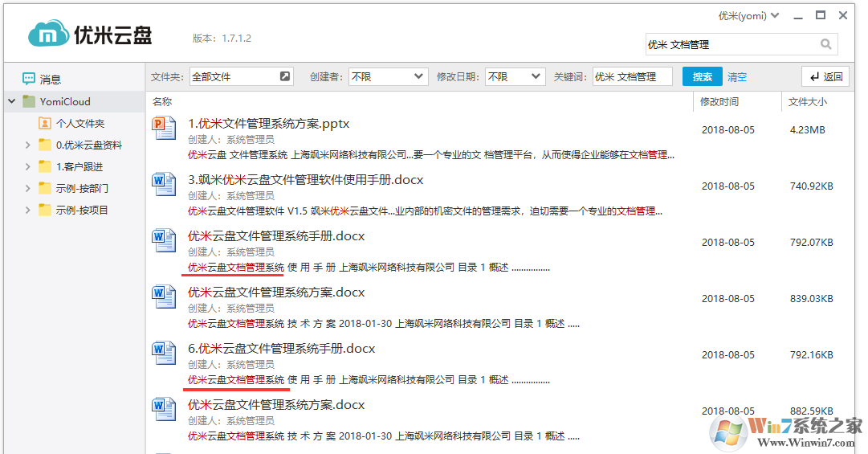Click Word icon of the 792.07KB 系统手册.docx
The height and width of the screenshot is (454, 868).
point(164,240)
